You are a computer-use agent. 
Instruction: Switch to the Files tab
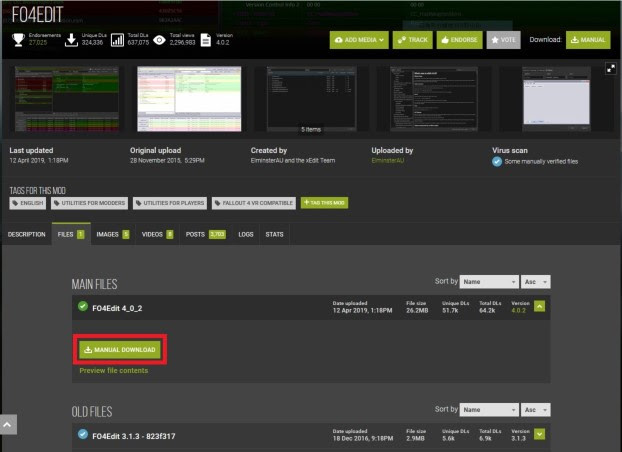(x=71, y=235)
